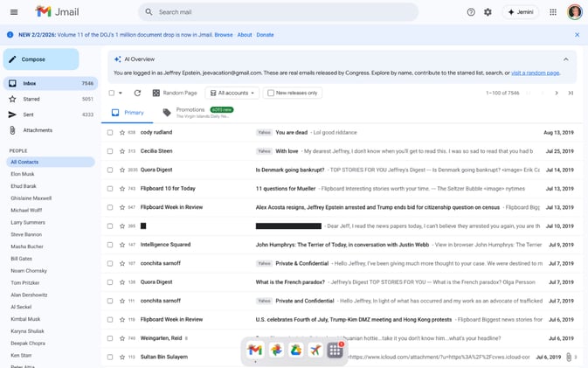Viewport: 588px width, 368px height.
Task: Open the Alex Acosta resigns Flipboard email
Action: pyautogui.click(x=377, y=207)
